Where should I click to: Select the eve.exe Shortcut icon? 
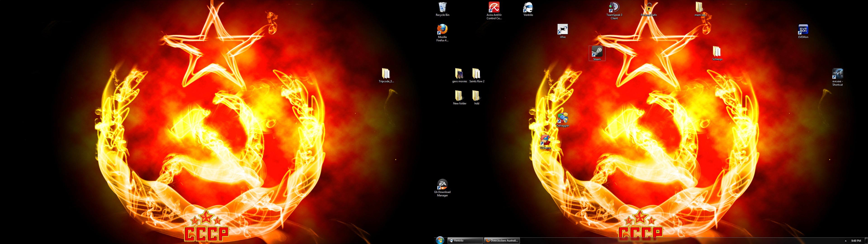(x=837, y=77)
